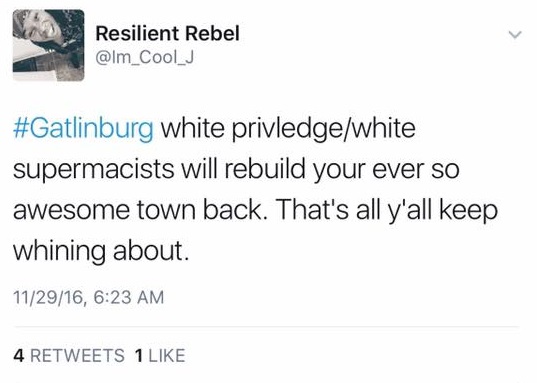Click the word "white" after the hashtag
This screenshot has width=537, height=383.
[192, 128]
